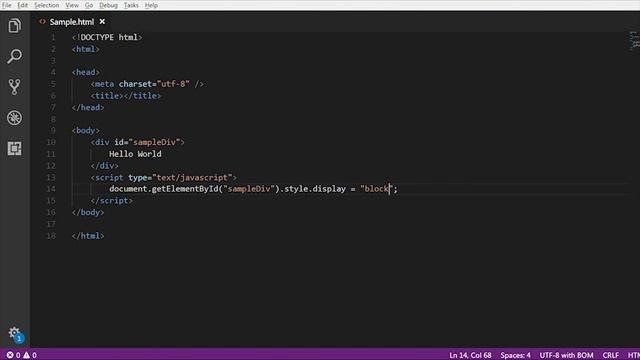Click line number 14 in the gutter

(x=51, y=189)
